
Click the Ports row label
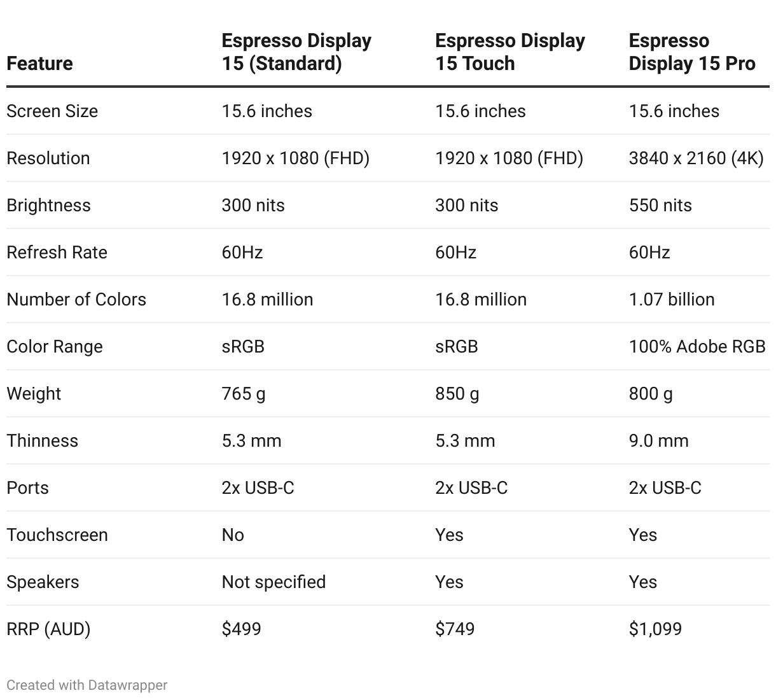point(27,487)
